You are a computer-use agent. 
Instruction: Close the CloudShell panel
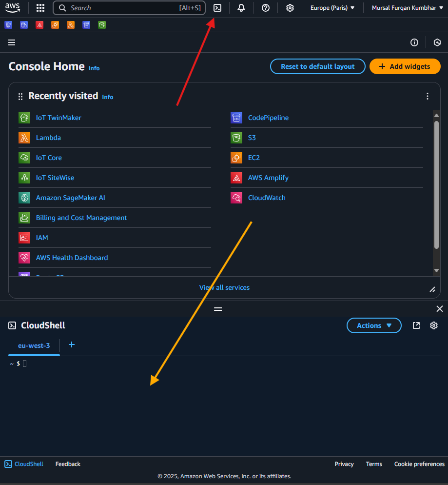pos(439,309)
